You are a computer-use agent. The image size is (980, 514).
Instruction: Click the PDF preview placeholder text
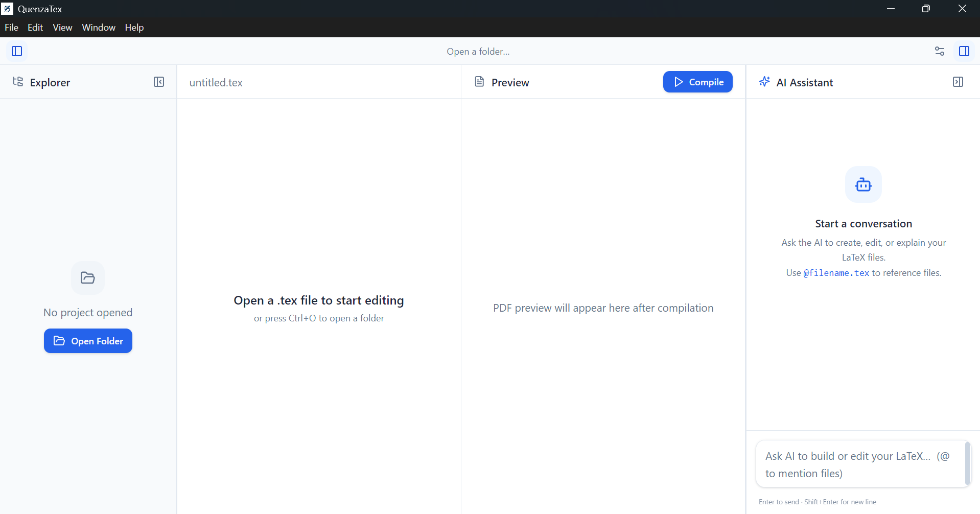click(603, 308)
